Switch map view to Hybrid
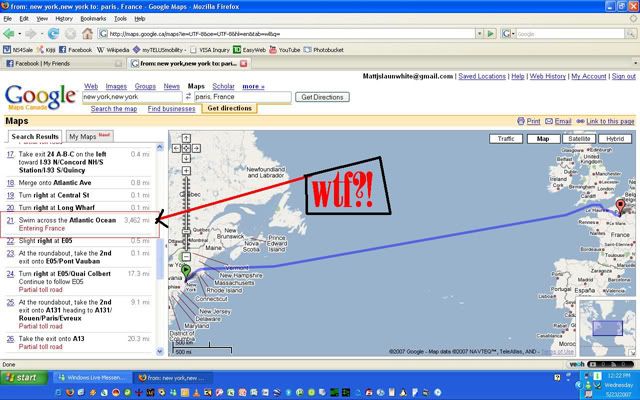Image resolution: width=640 pixels, height=400 pixels. pos(615,139)
